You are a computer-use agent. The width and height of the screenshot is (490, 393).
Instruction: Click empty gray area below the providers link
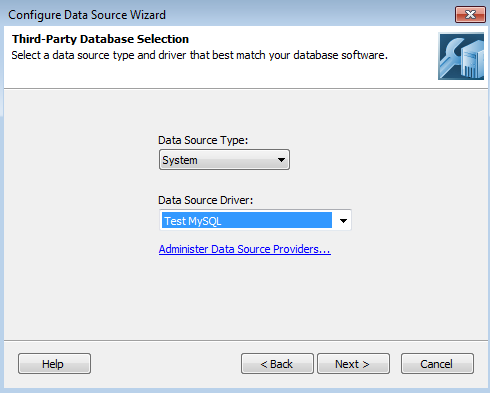pos(245,297)
